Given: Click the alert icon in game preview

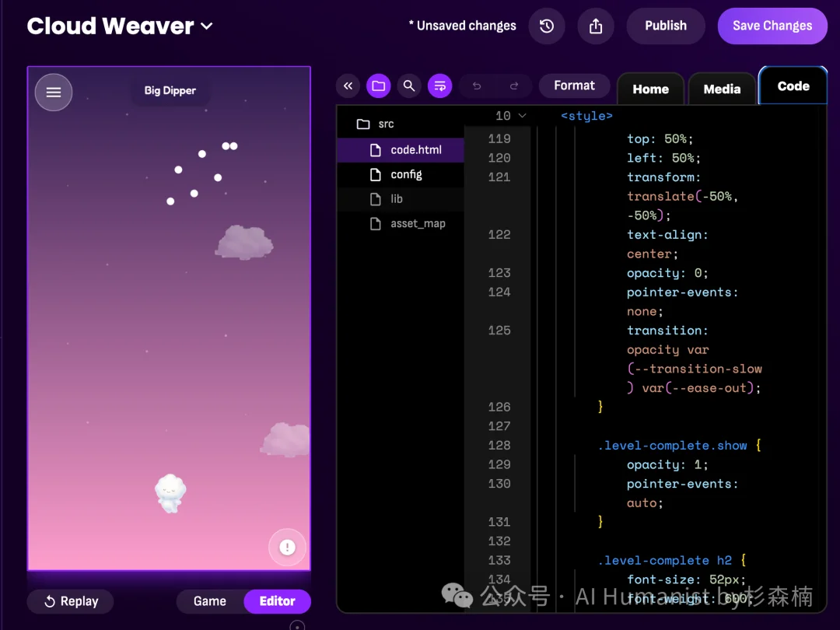Looking at the screenshot, I should (287, 548).
